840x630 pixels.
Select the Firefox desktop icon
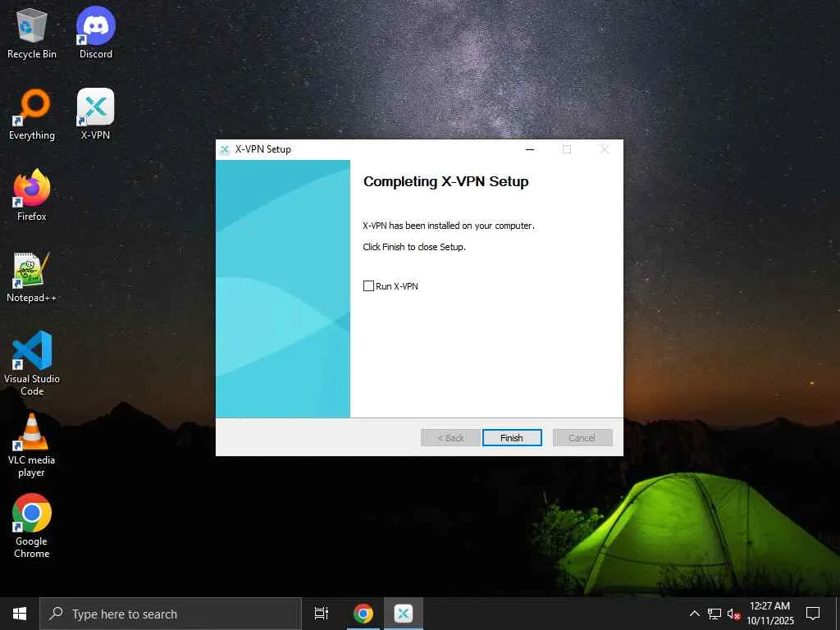pyautogui.click(x=32, y=196)
